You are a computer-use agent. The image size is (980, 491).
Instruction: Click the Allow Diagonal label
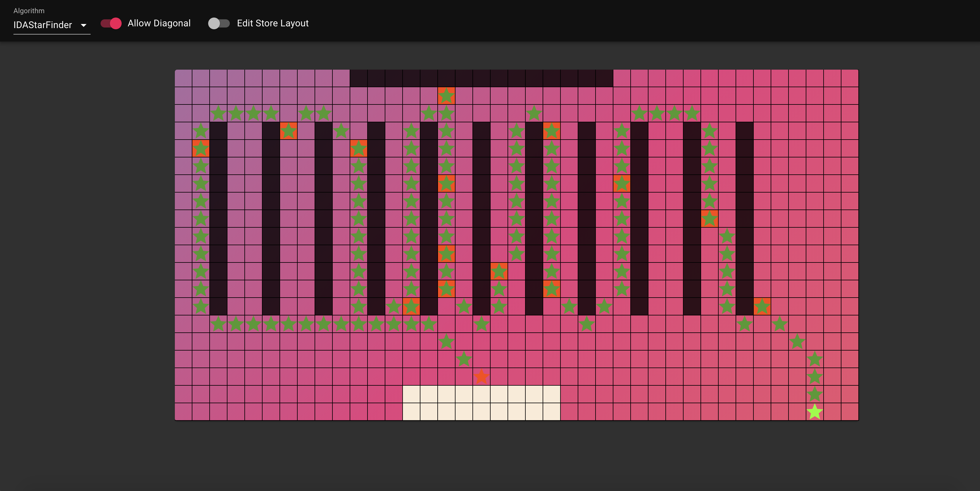tap(159, 24)
